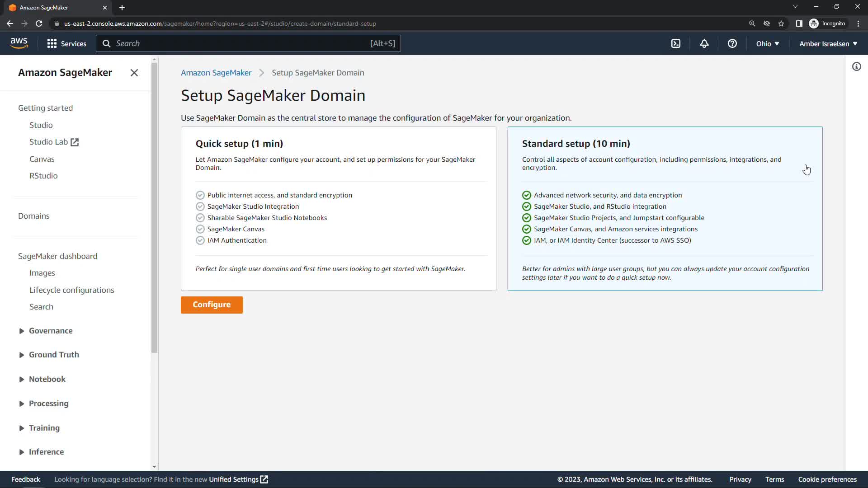
Task: Open AWS CloudShell icon in top bar
Action: point(675,43)
